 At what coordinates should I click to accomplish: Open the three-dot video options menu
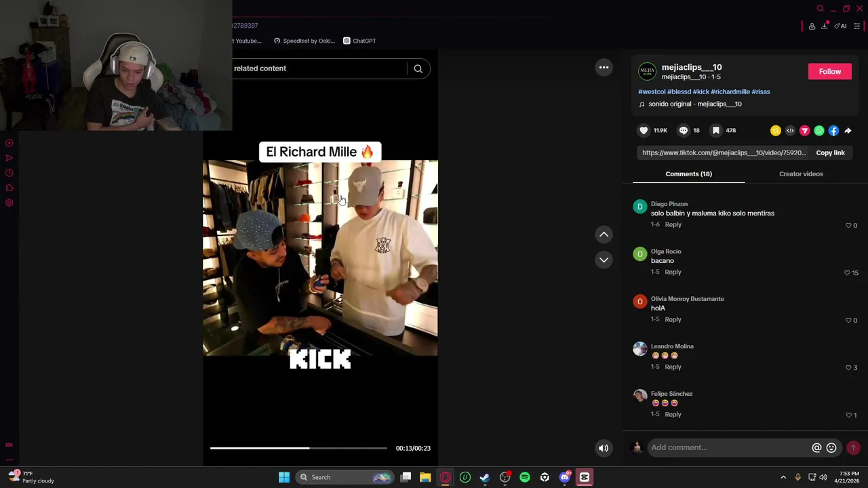[x=604, y=67]
